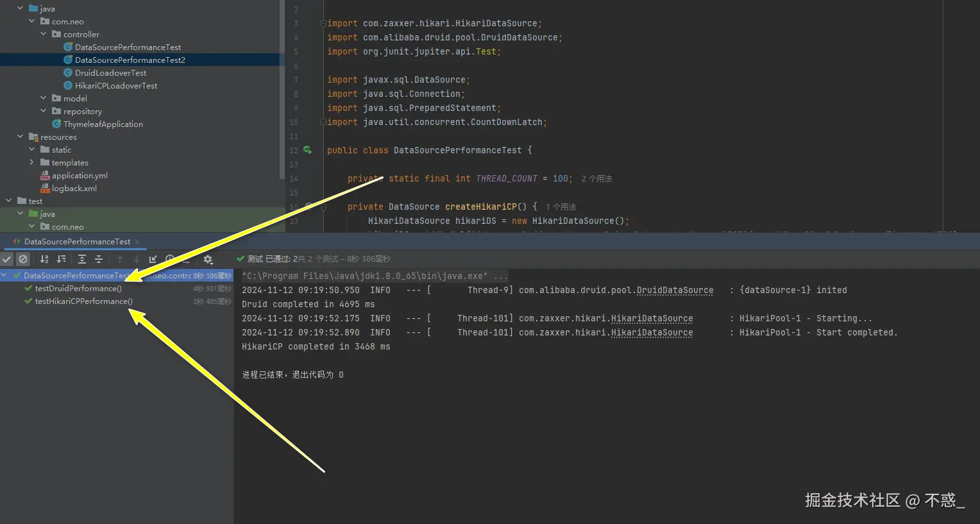Screen dimensions: 980x524
Task: Click the run configuration icon on the run tab
Action: [17, 241]
